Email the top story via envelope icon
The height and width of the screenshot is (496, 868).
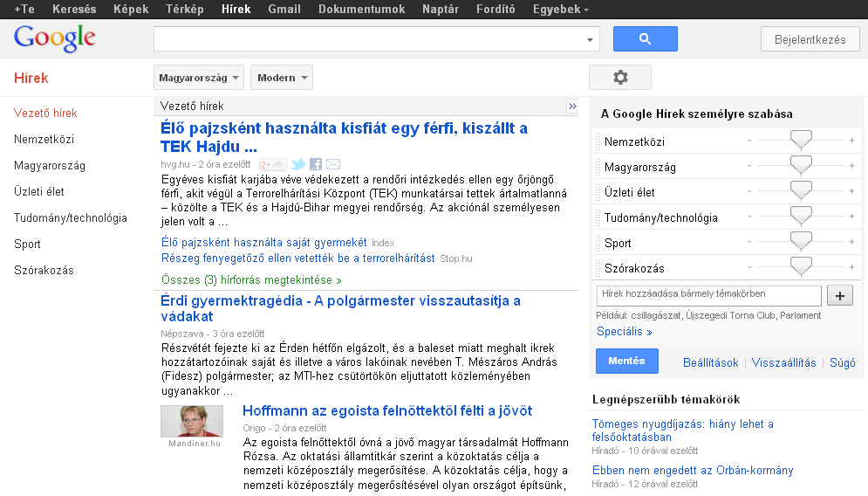coord(333,164)
